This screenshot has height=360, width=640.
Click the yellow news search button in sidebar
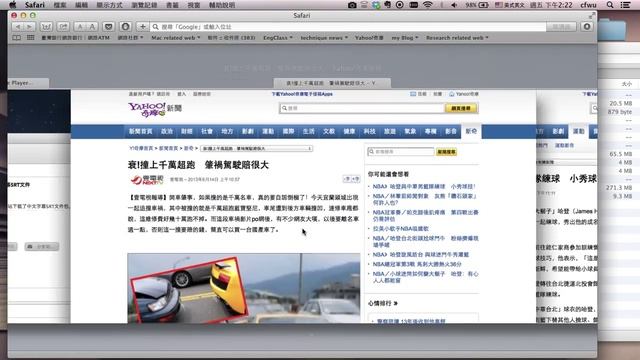coord(447,152)
